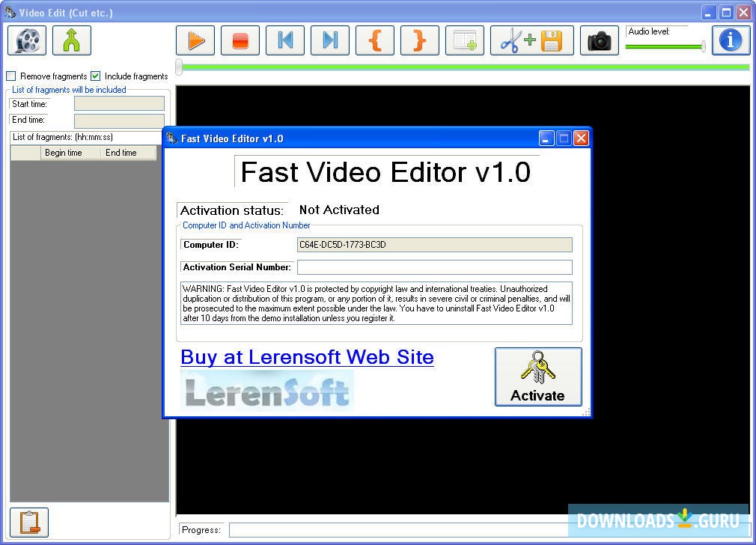Click the seek bar thumb handle
The height and width of the screenshot is (545, 756).
click(x=179, y=67)
